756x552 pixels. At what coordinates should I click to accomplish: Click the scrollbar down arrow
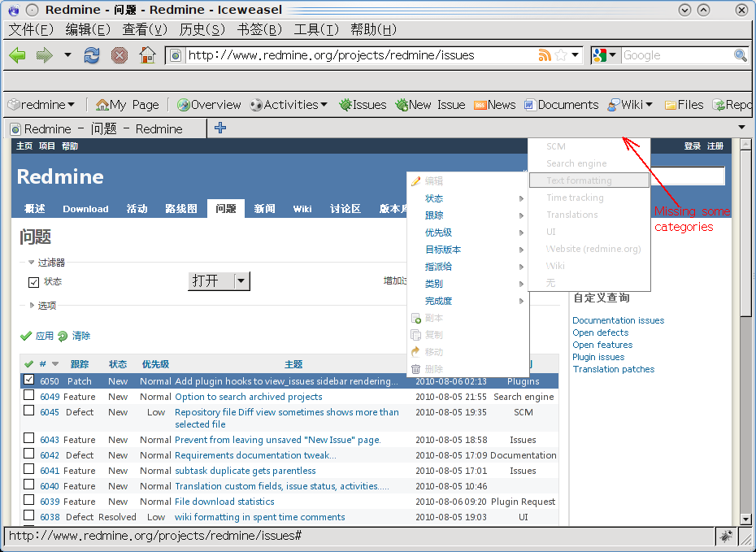(745, 519)
